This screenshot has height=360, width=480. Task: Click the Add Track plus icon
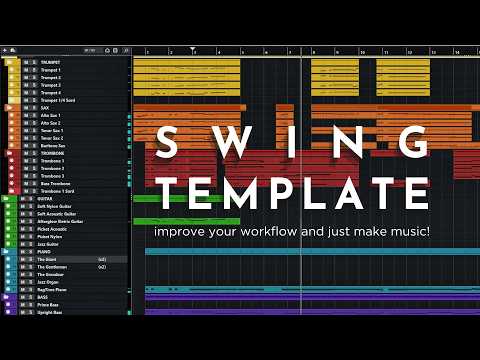(5, 51)
